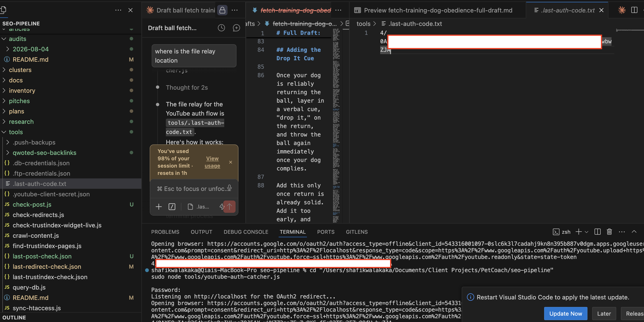Viewport: 644px width, 322px height.
Task: Click Update Now button
Action: click(566, 314)
